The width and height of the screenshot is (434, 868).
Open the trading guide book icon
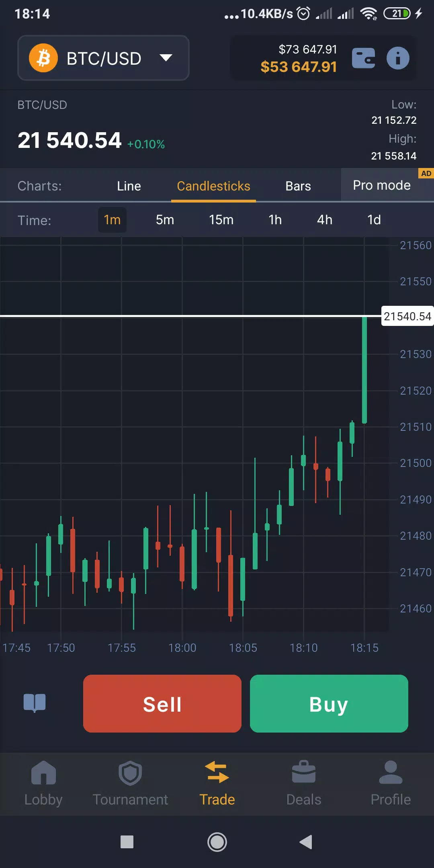[35, 702]
